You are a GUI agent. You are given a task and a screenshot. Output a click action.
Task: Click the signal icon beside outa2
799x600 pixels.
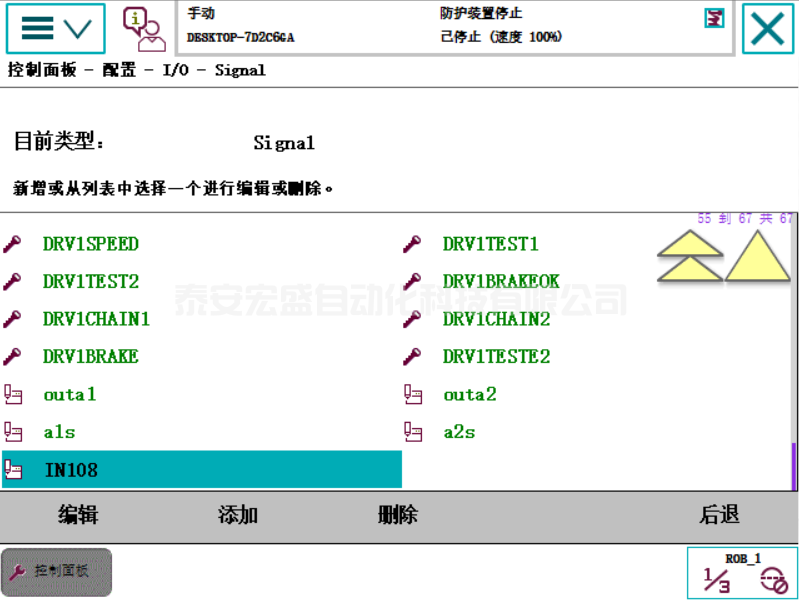click(413, 394)
